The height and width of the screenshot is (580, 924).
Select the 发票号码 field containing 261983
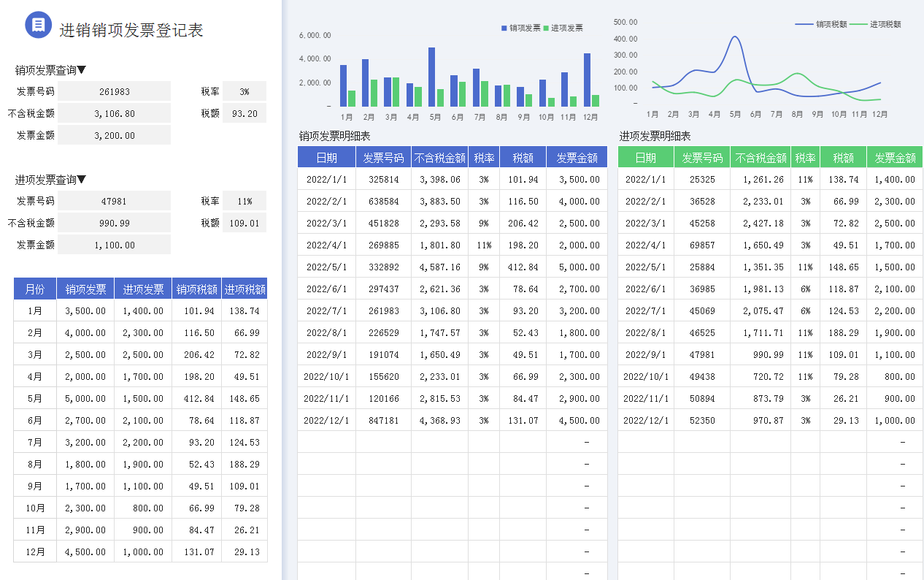pos(114,91)
